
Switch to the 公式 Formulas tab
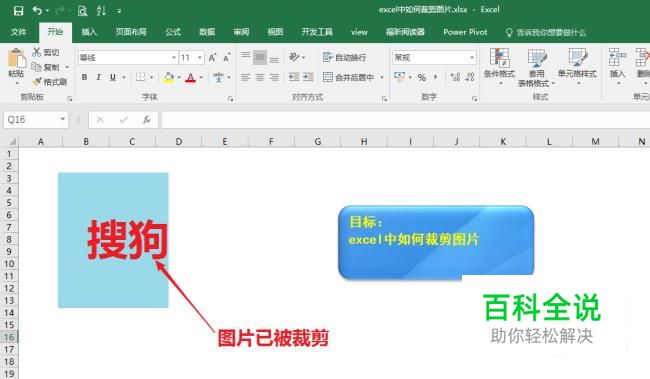(x=173, y=32)
